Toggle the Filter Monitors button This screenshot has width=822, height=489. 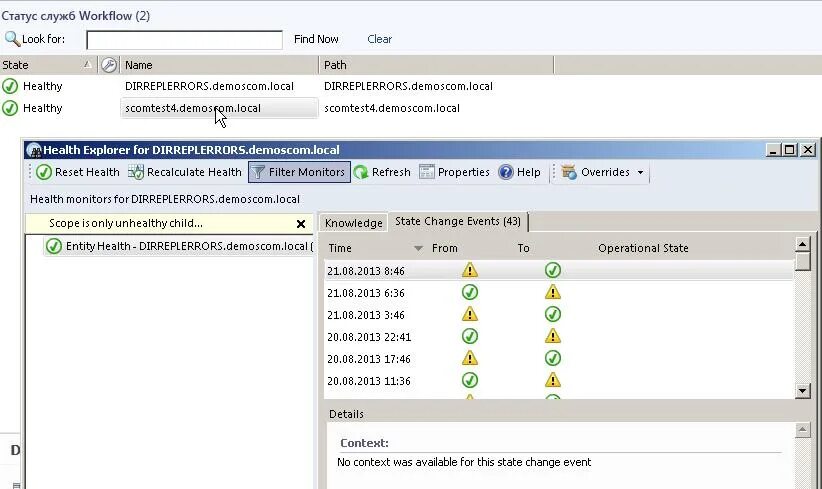299,172
